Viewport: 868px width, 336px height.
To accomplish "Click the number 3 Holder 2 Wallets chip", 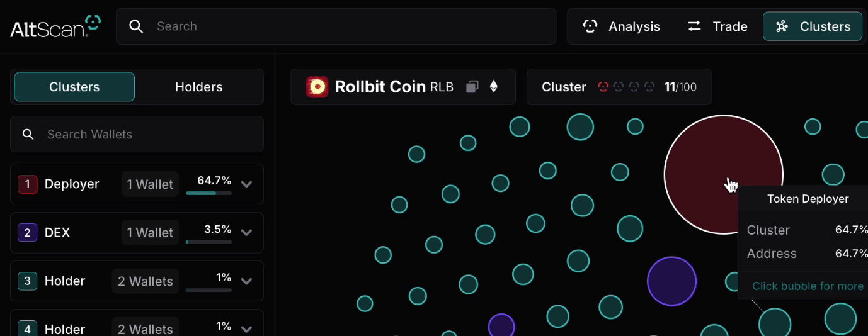I will 146,281.
